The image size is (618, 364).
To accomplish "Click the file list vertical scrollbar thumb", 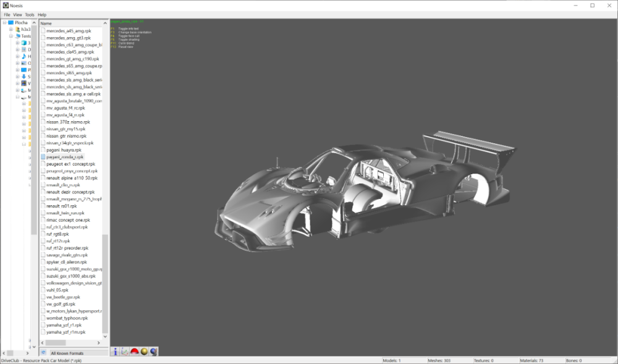I will 105,284.
